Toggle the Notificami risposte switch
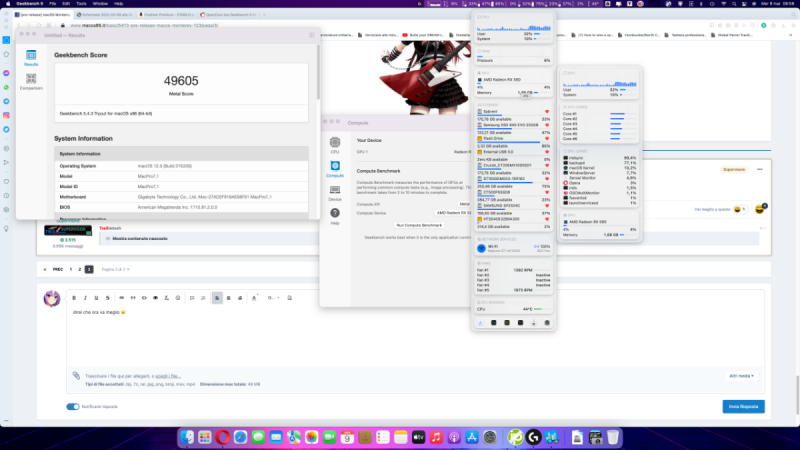 tap(72, 407)
